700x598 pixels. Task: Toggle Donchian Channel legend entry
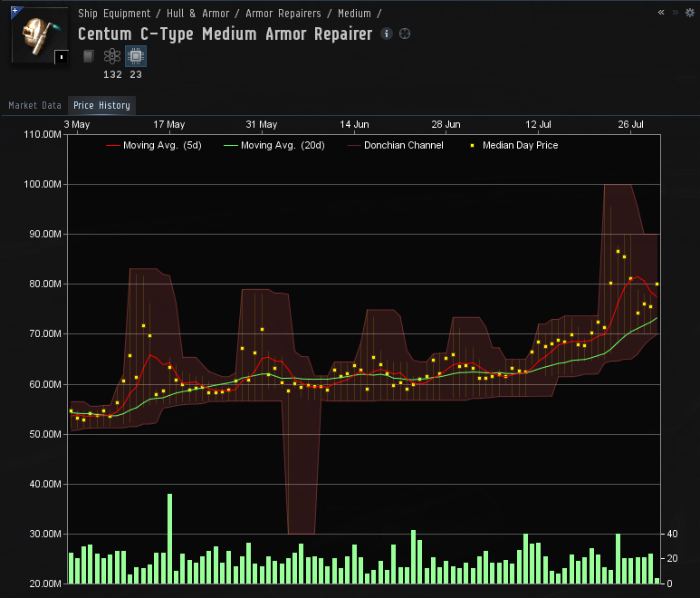[396, 146]
